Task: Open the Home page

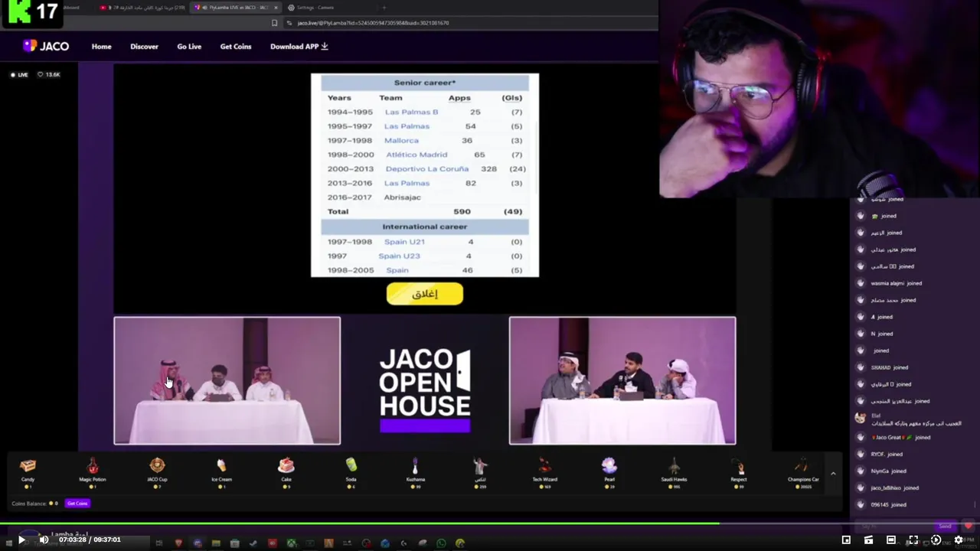Action: (101, 47)
